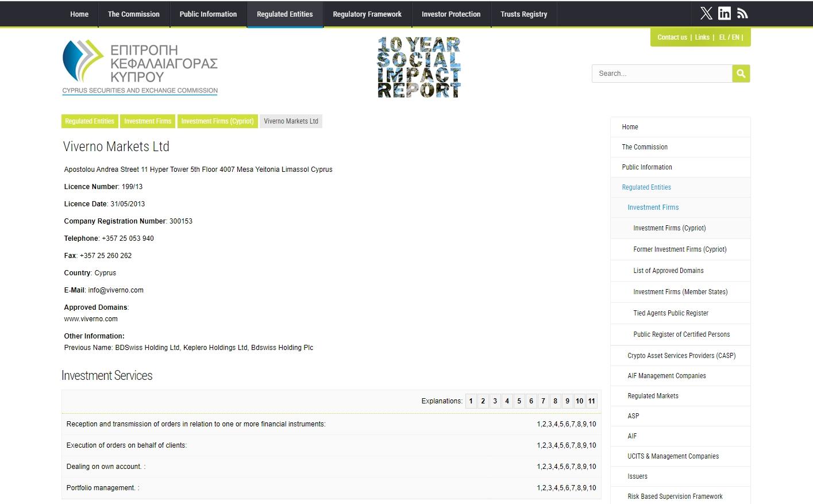Select the Dealing on own account row
813x504 pixels.
[x=331, y=467]
